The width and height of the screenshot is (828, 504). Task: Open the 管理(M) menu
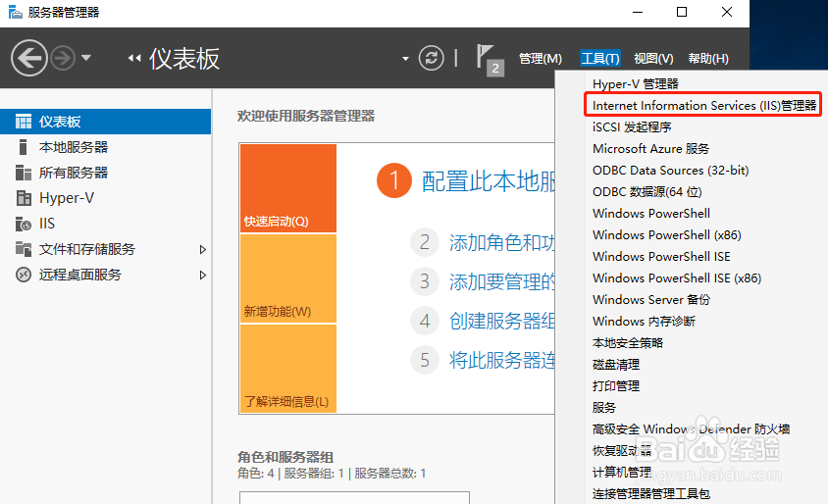[540, 59]
